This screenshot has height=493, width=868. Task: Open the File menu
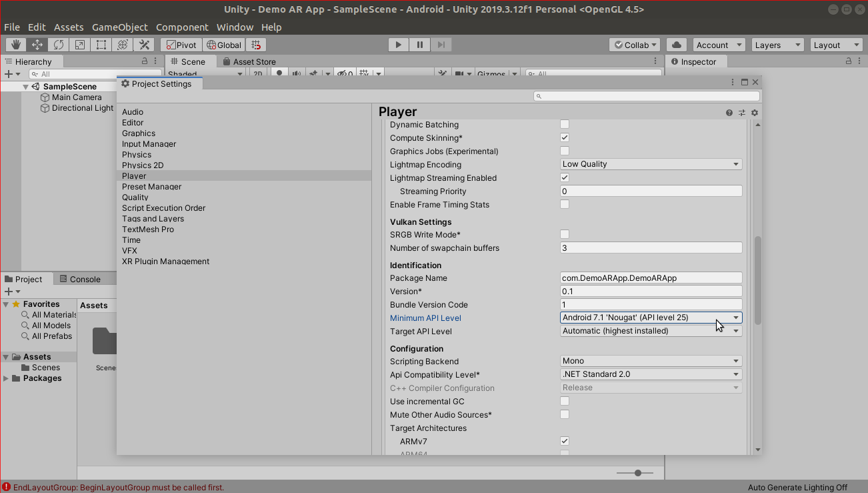(12, 27)
